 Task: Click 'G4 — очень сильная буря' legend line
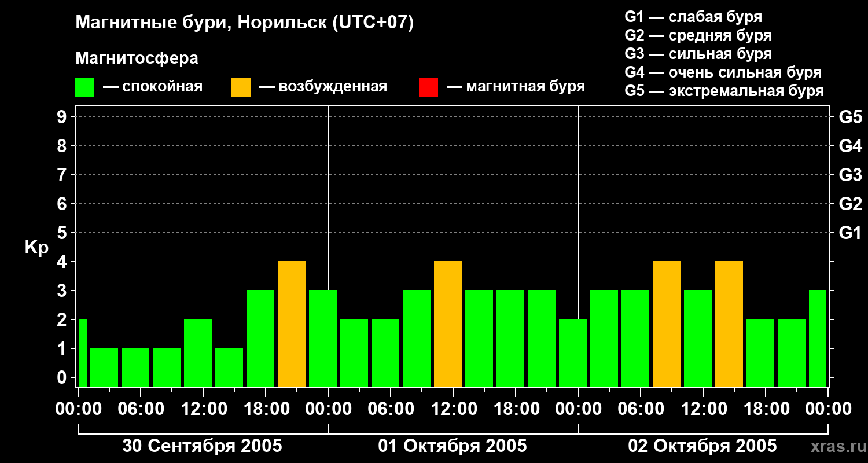pyautogui.click(x=723, y=72)
